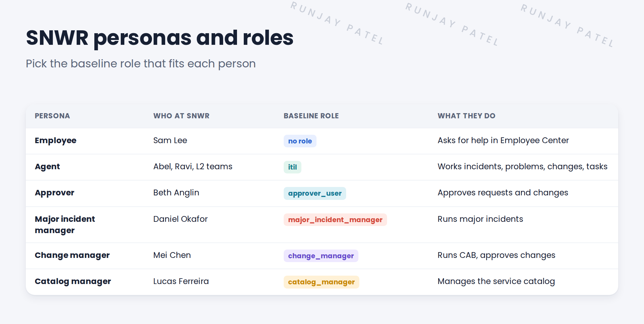This screenshot has width=644, height=324.
Task: Select the Employee persona row label
Action: 55,141
